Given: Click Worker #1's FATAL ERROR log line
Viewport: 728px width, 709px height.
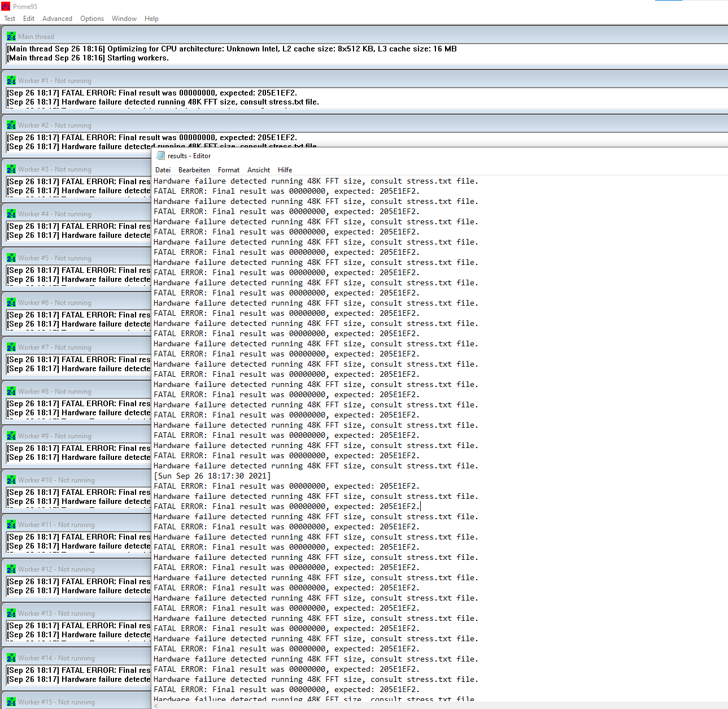Looking at the screenshot, I should (152, 93).
